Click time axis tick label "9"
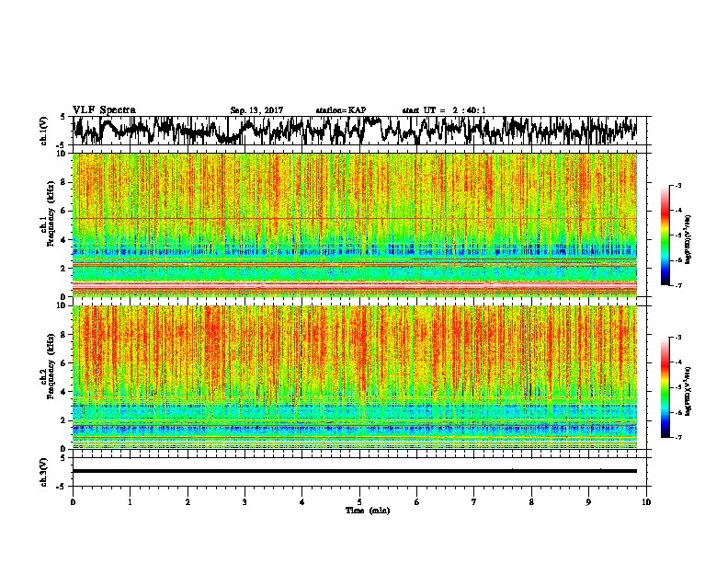 (x=588, y=502)
